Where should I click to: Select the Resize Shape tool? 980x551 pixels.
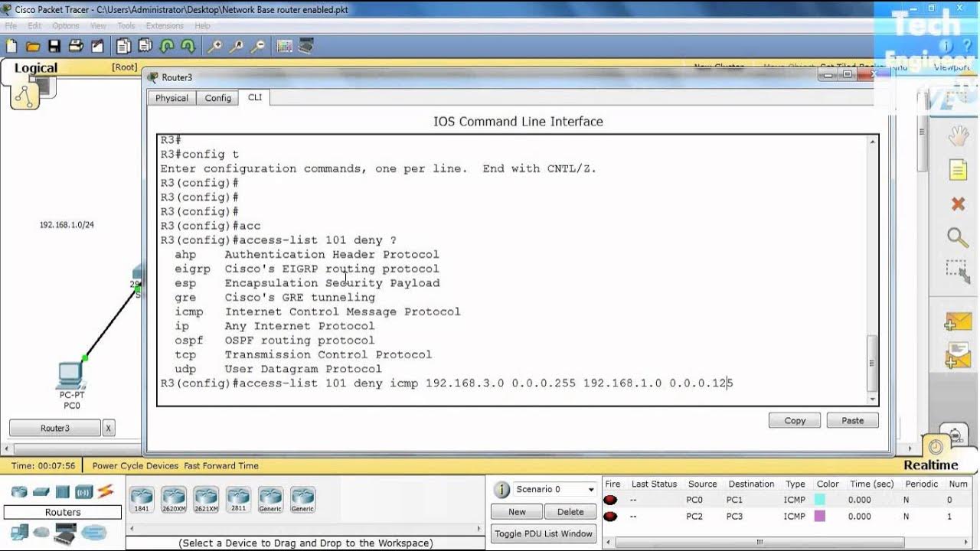(x=958, y=271)
